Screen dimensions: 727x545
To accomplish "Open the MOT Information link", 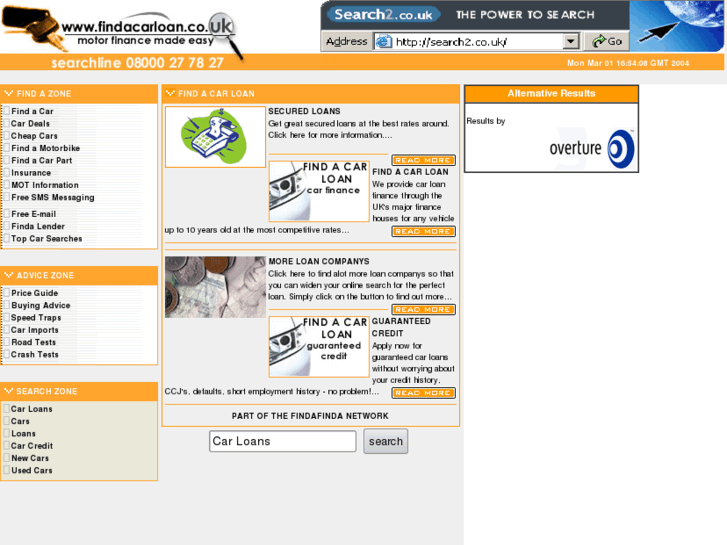I will tap(45, 185).
